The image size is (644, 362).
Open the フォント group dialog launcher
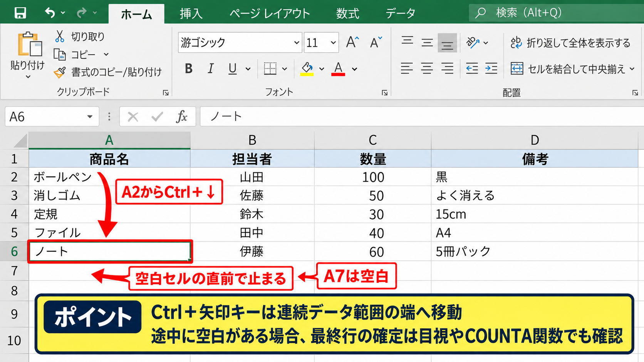tap(384, 93)
